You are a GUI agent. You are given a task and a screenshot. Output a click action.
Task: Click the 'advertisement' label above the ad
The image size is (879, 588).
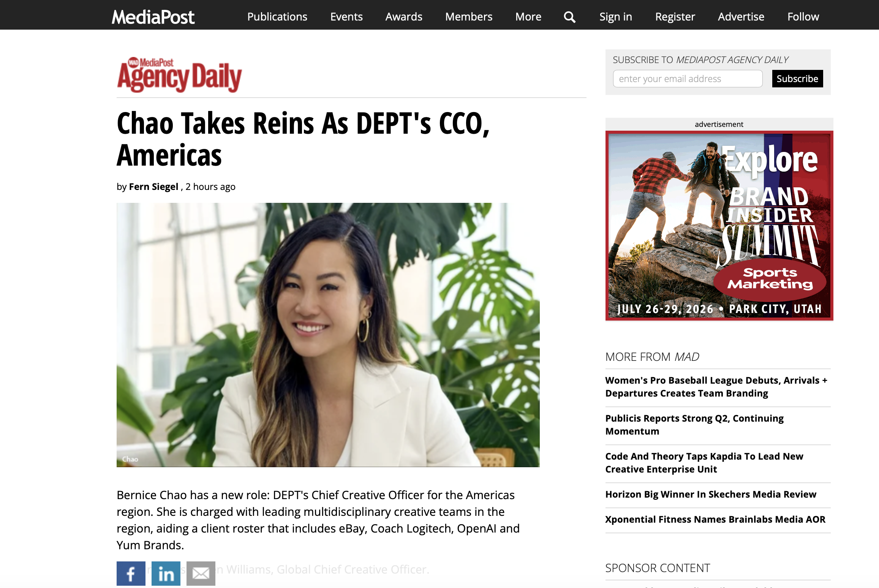(x=719, y=124)
